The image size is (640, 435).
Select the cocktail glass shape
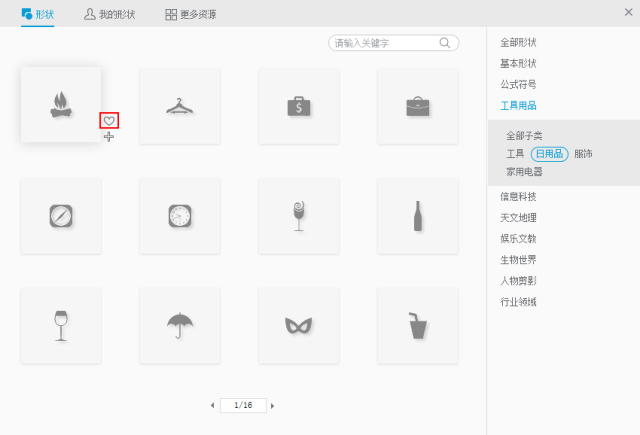[299, 216]
